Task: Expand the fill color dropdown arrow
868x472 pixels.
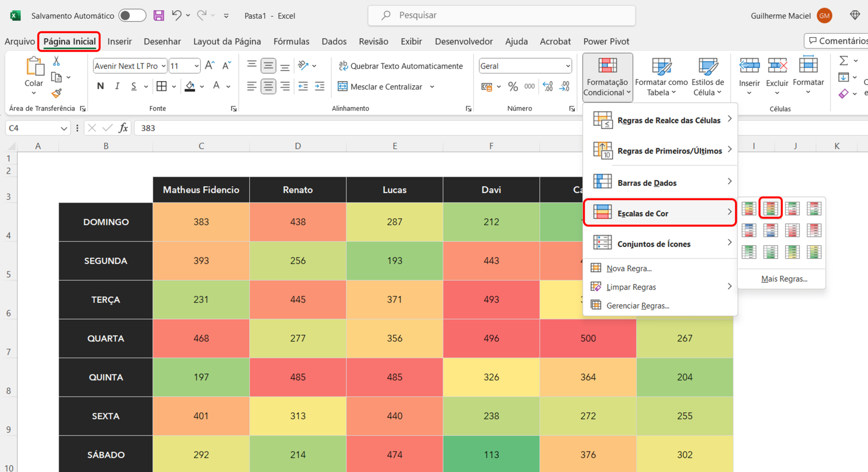Action: 202,86
